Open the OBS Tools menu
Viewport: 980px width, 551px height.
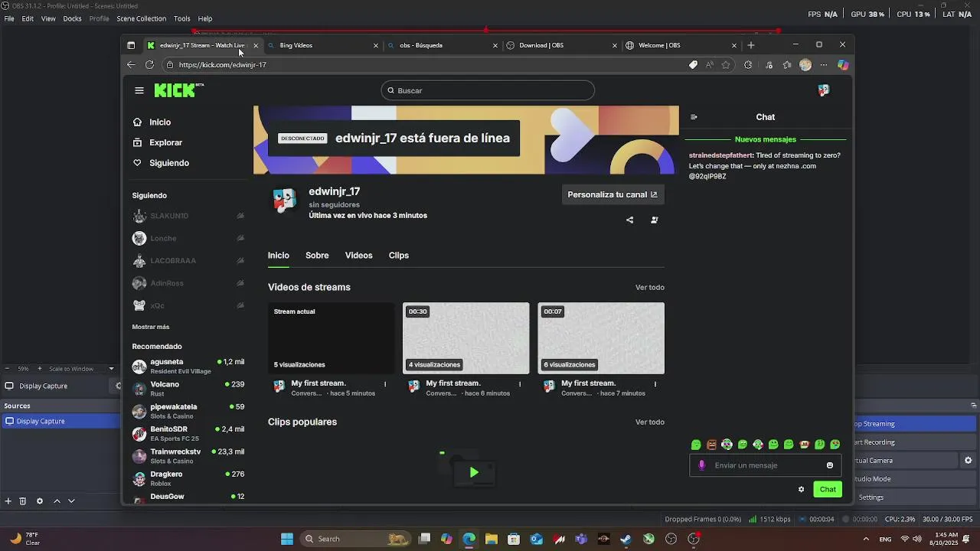coord(182,18)
